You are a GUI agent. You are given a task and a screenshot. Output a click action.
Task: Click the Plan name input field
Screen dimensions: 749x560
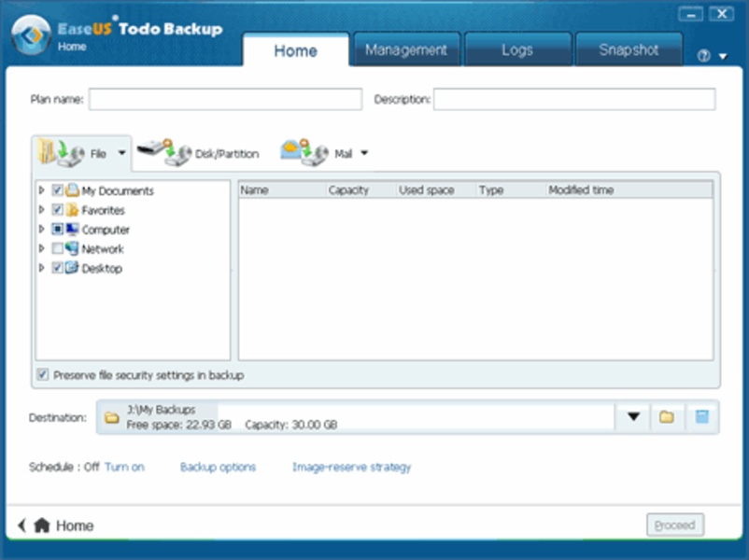point(225,99)
